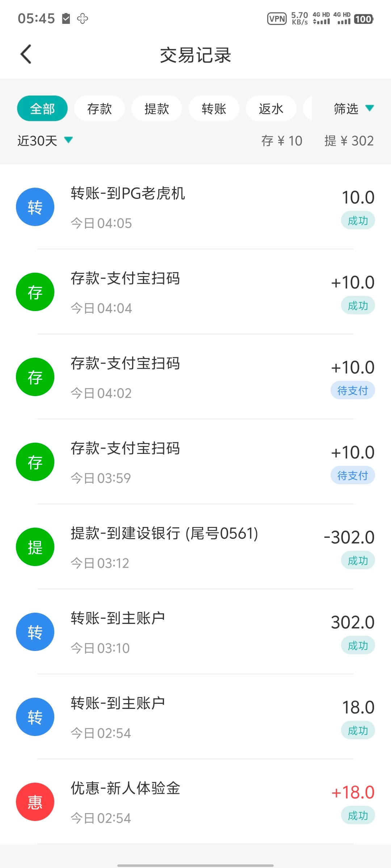This screenshot has height=868, width=391.
Task: Tap red 惠 bonus icon
Action: tap(35, 802)
